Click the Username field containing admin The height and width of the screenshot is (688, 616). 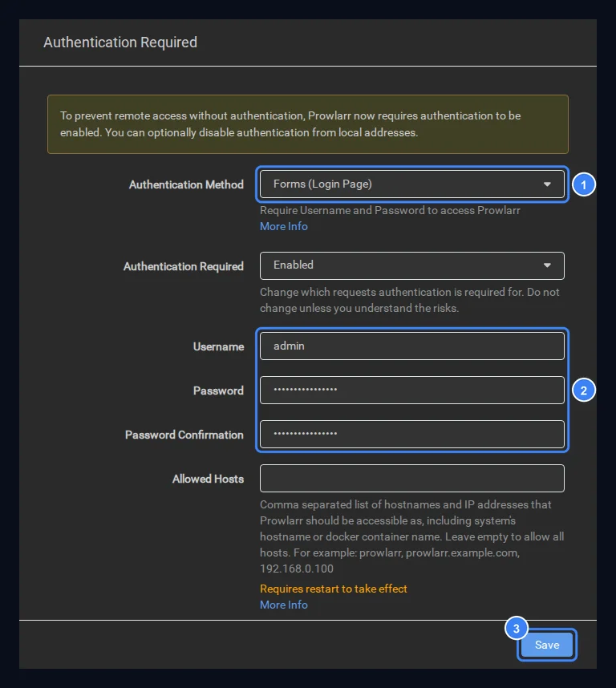click(412, 346)
